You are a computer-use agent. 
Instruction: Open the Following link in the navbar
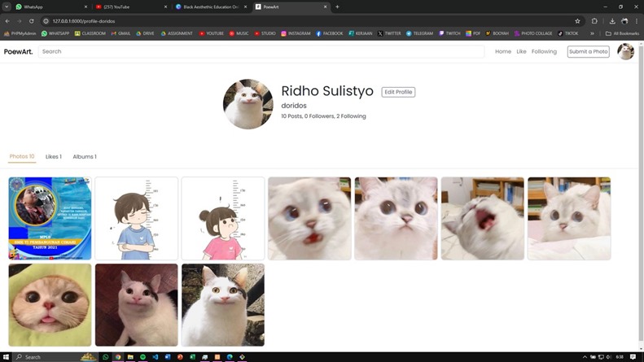tap(544, 51)
